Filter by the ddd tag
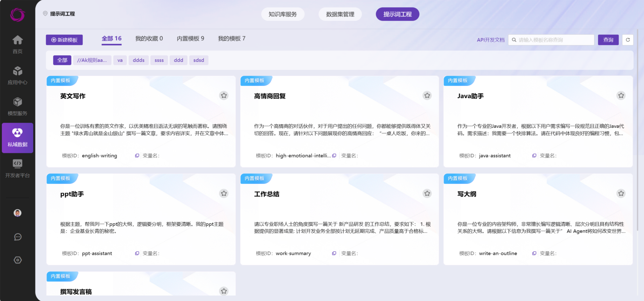The height and width of the screenshot is (301, 644). pyautogui.click(x=179, y=60)
